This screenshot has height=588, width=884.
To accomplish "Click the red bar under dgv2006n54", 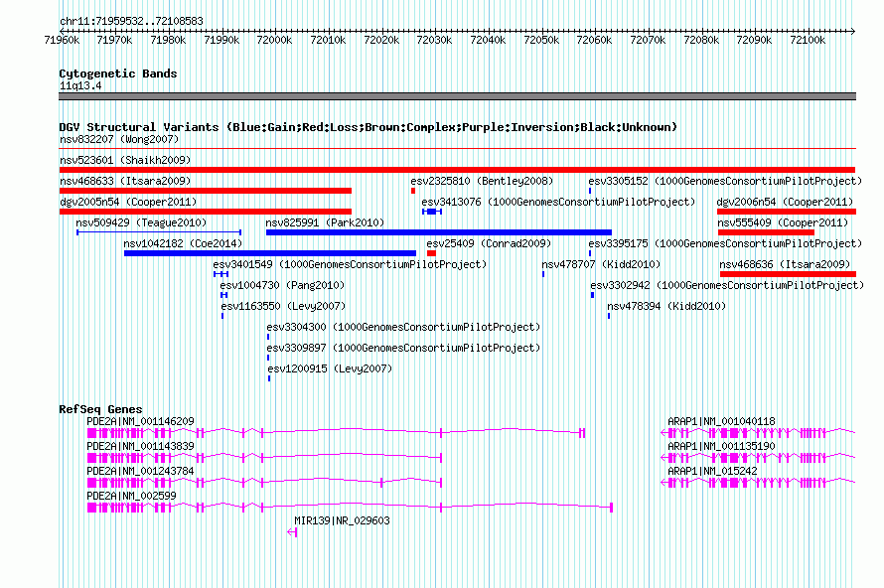I will pos(787,212).
